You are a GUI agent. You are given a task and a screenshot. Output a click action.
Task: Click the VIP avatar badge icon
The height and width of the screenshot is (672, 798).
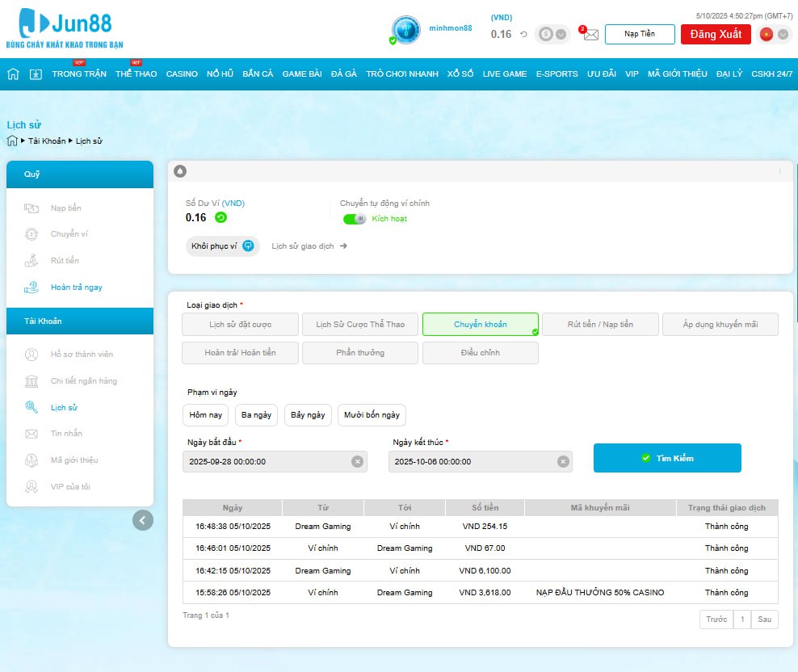click(406, 31)
